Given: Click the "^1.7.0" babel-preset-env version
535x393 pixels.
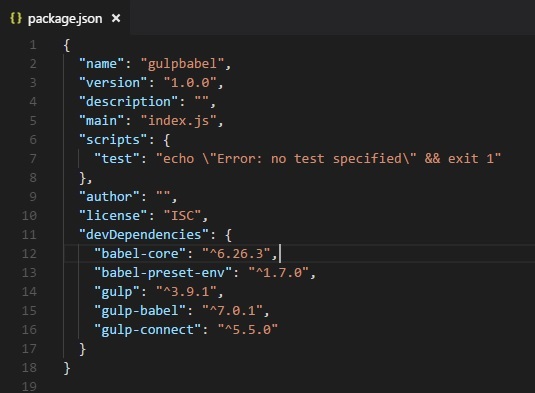Looking at the screenshot, I should click(279, 273).
